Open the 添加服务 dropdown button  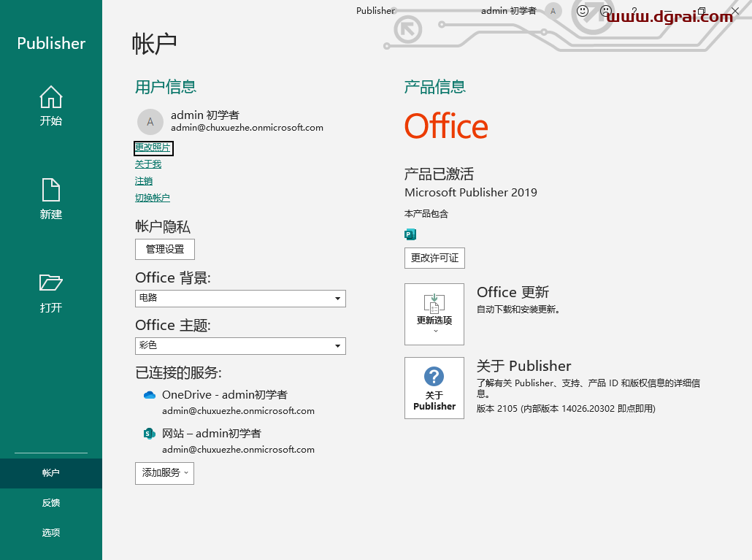(164, 473)
